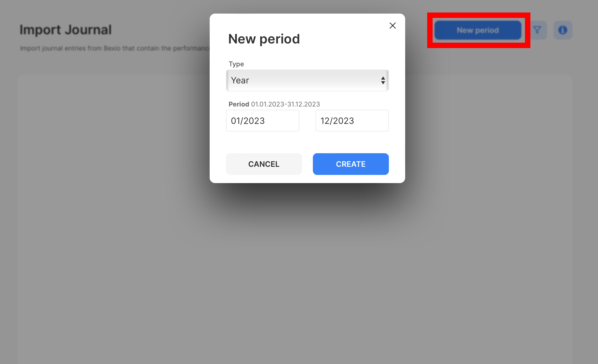Click the Type field label

click(x=236, y=64)
